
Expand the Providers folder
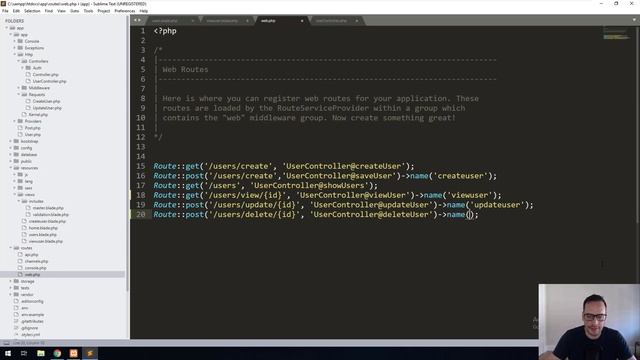click(15, 121)
